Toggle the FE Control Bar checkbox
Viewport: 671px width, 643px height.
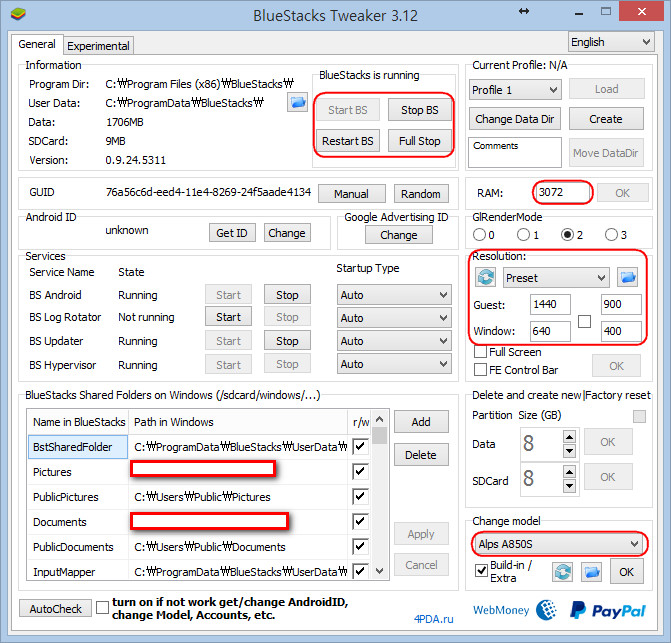point(480,370)
